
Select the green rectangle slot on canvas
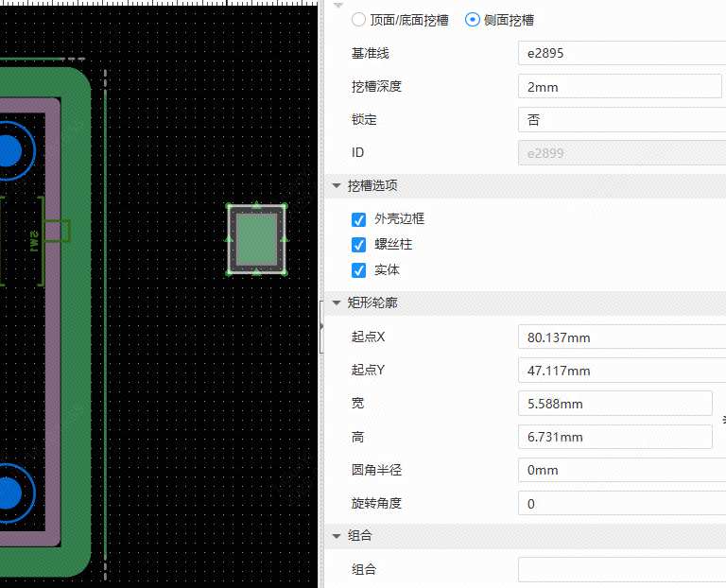(x=256, y=240)
